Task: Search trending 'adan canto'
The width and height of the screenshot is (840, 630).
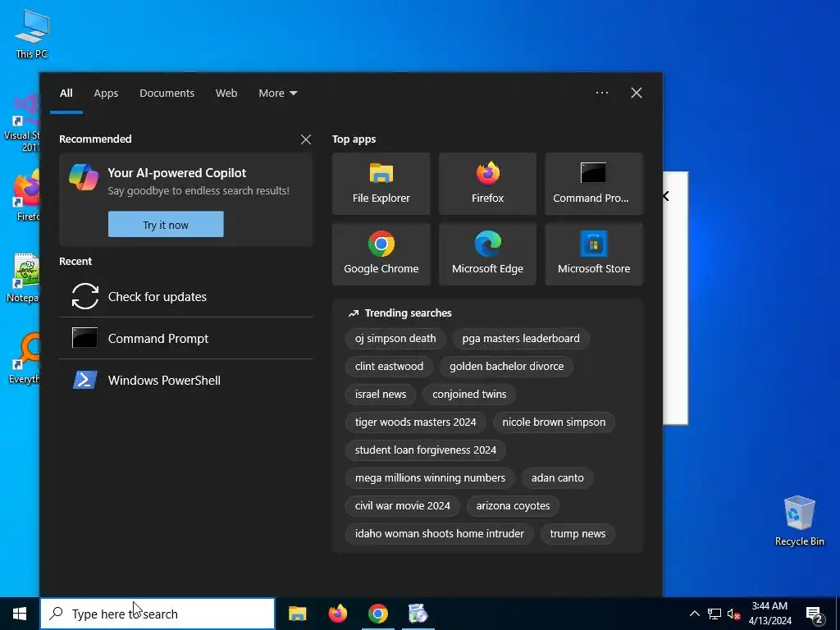Action: pos(557,478)
